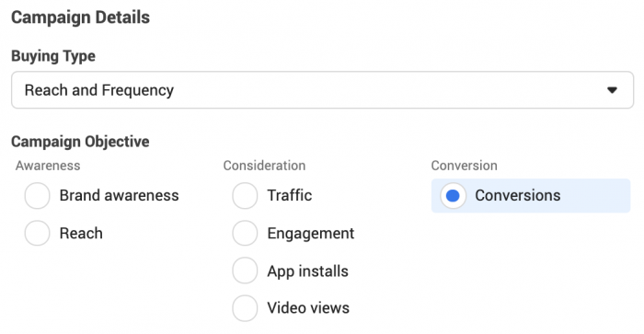
Task: Select the Reach radio button
Action: pyautogui.click(x=38, y=233)
